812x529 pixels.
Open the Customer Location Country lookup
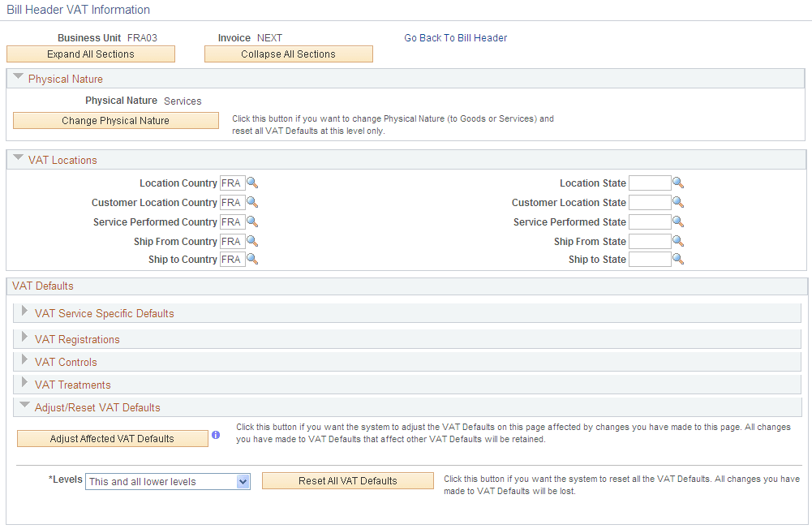[x=251, y=202]
